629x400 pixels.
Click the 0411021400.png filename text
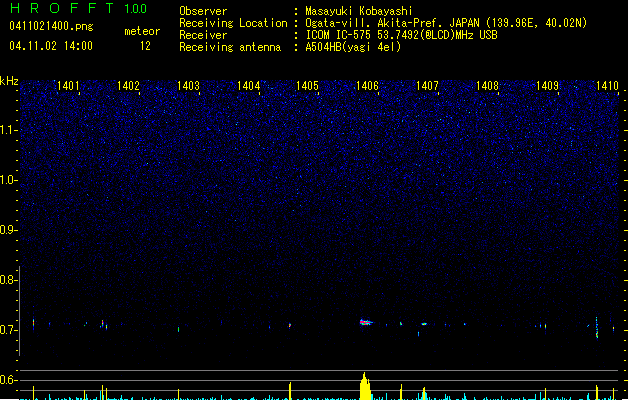pos(51,27)
